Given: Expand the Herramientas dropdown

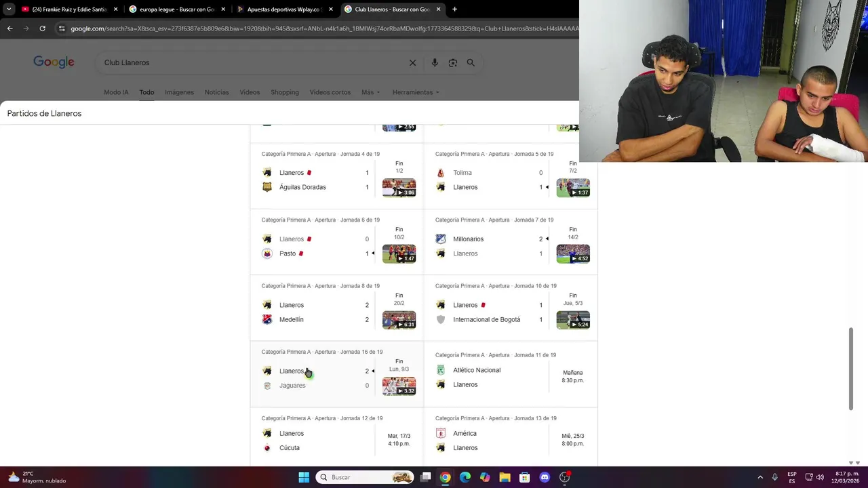Looking at the screenshot, I should (415, 92).
